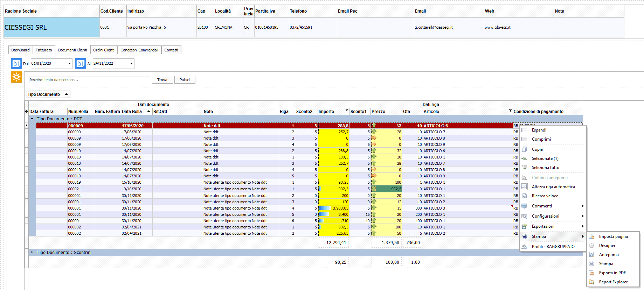The width and height of the screenshot is (644, 290).
Task: Click the Altezza riga automatica icon
Action: (524, 187)
